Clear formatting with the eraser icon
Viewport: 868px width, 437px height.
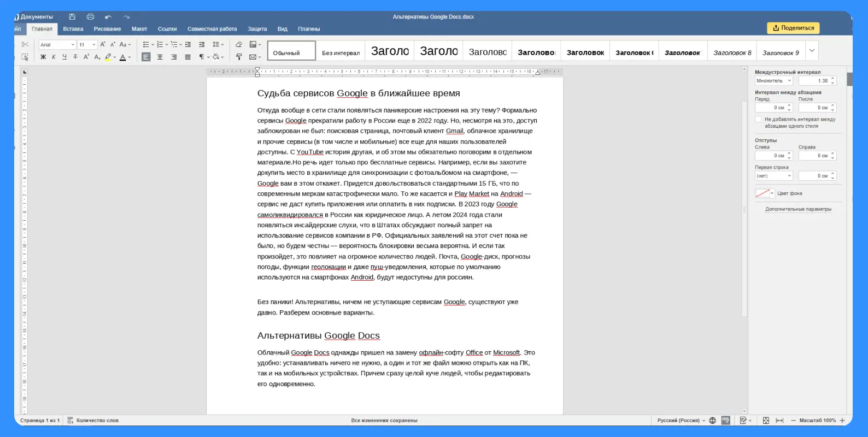coord(239,44)
